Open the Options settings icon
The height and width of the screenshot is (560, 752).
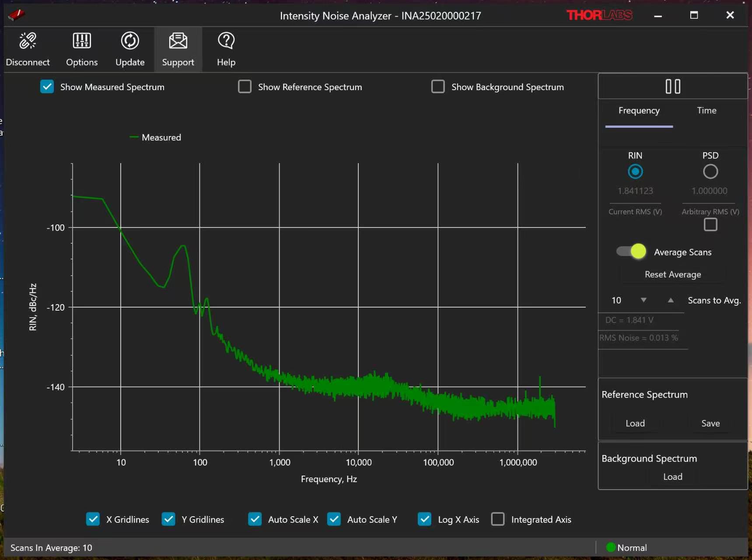[x=82, y=41]
